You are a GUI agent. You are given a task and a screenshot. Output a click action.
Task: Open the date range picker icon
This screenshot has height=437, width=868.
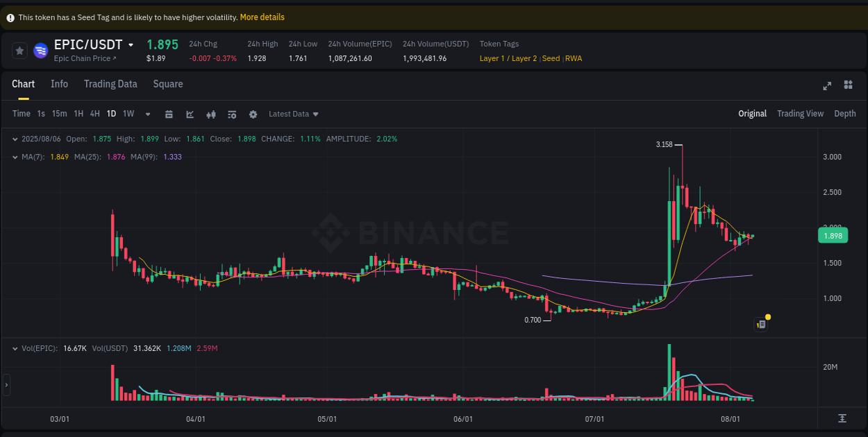coord(169,114)
